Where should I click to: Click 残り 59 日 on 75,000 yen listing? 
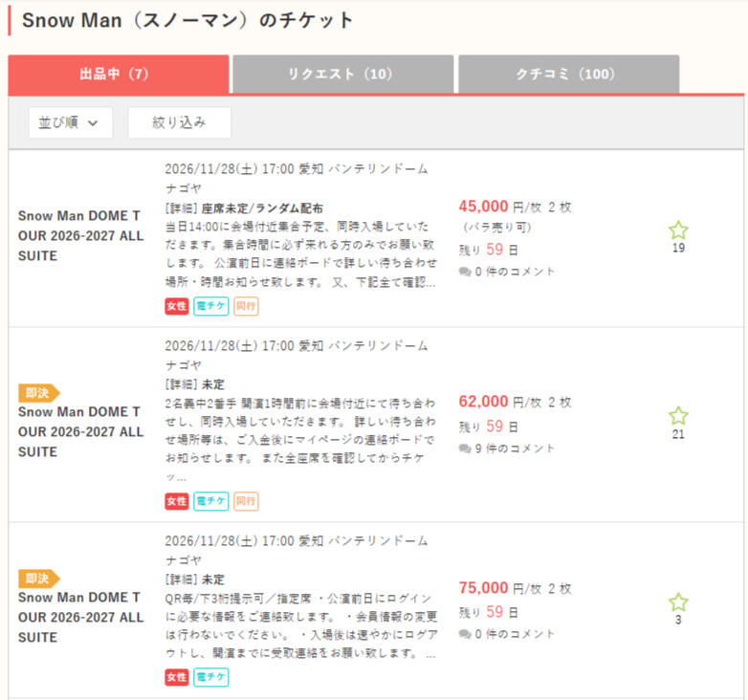pyautogui.click(x=489, y=612)
